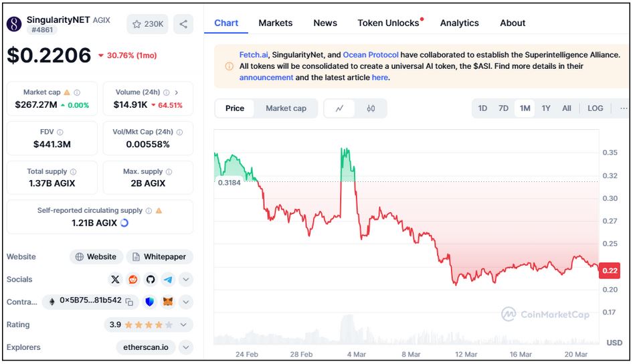This screenshot has width=635, height=364.
Task: Open the GitHub social icon
Action: coord(151,280)
